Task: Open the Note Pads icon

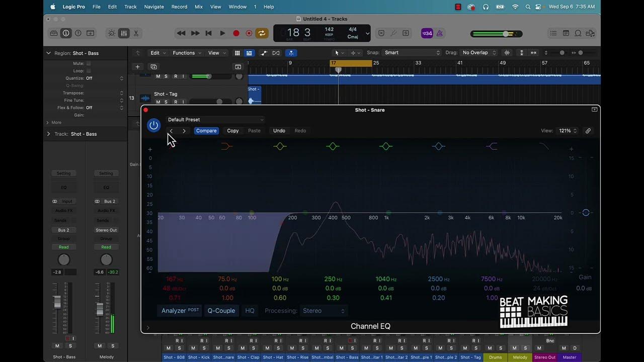Action: pyautogui.click(x=566, y=33)
